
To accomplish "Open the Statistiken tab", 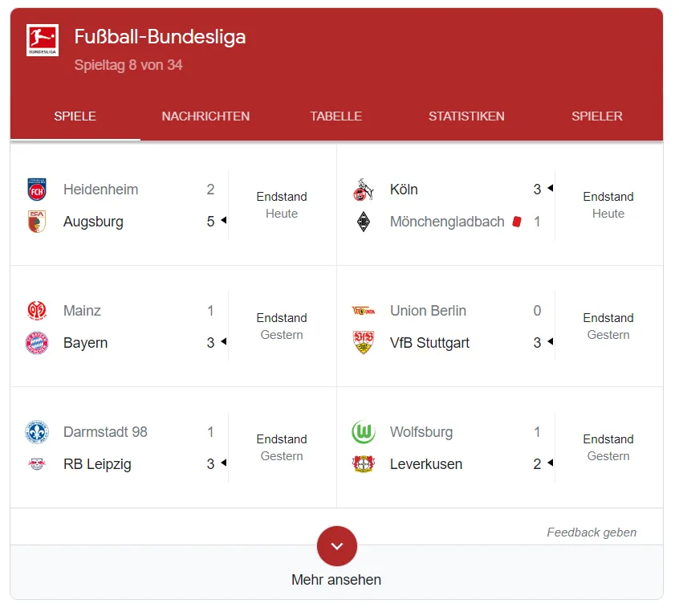I will tap(466, 116).
